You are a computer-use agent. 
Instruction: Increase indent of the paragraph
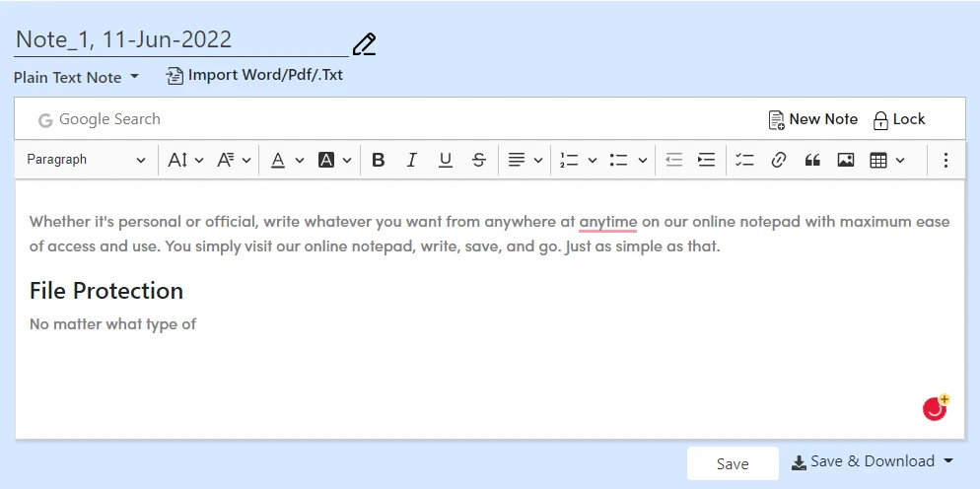point(706,160)
